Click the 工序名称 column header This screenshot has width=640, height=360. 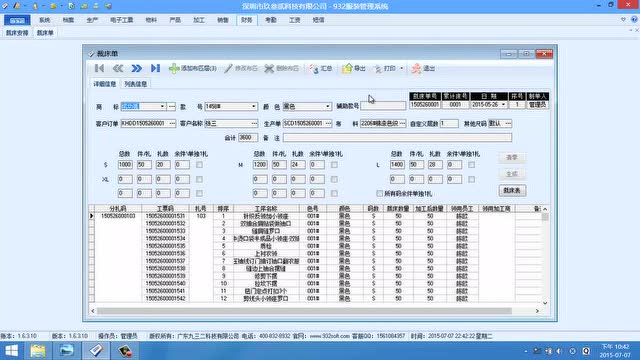(266, 209)
